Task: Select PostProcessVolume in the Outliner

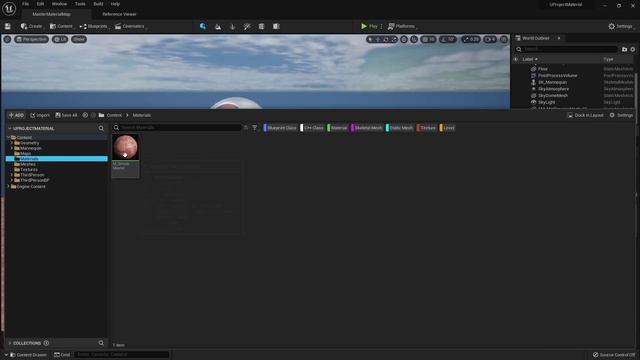Action: coord(557,76)
